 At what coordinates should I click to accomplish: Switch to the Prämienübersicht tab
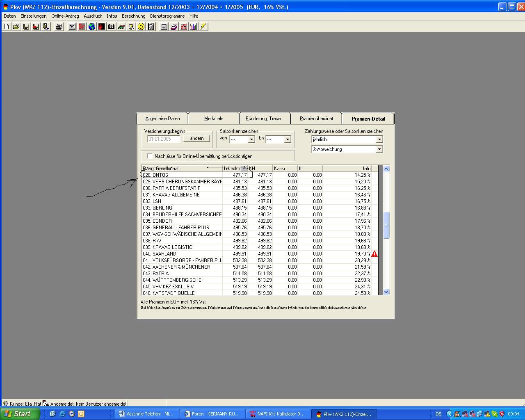pyautogui.click(x=316, y=119)
